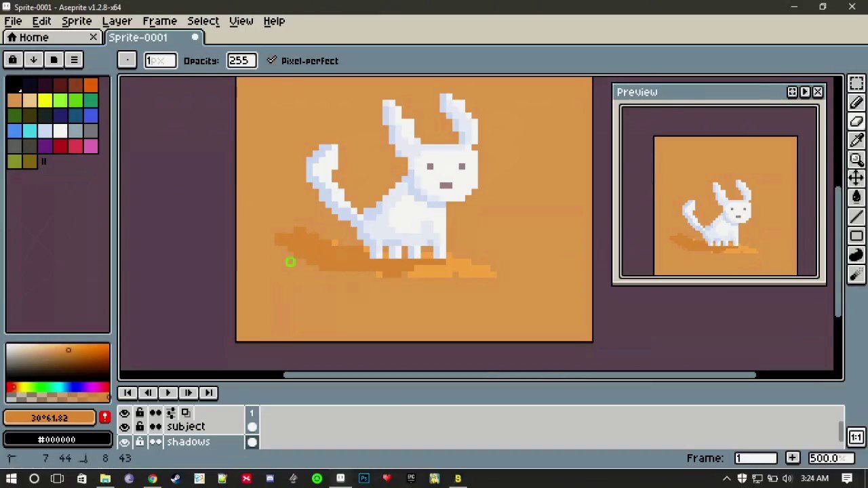Toggle continuous mode on subject layer

point(155,427)
